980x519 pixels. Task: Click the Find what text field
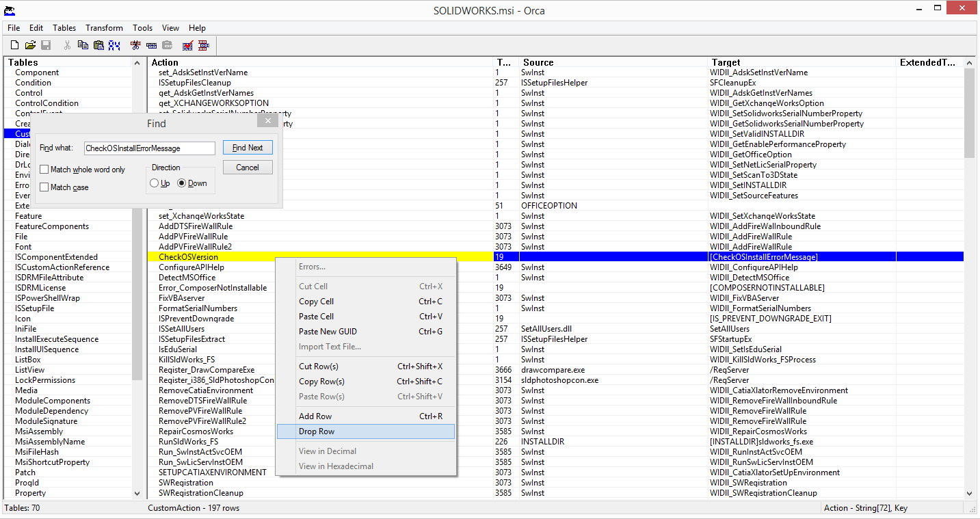click(149, 148)
